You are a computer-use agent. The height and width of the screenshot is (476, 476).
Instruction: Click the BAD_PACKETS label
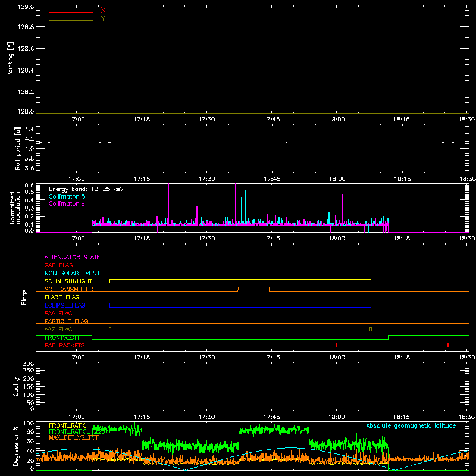pyautogui.click(x=65, y=345)
